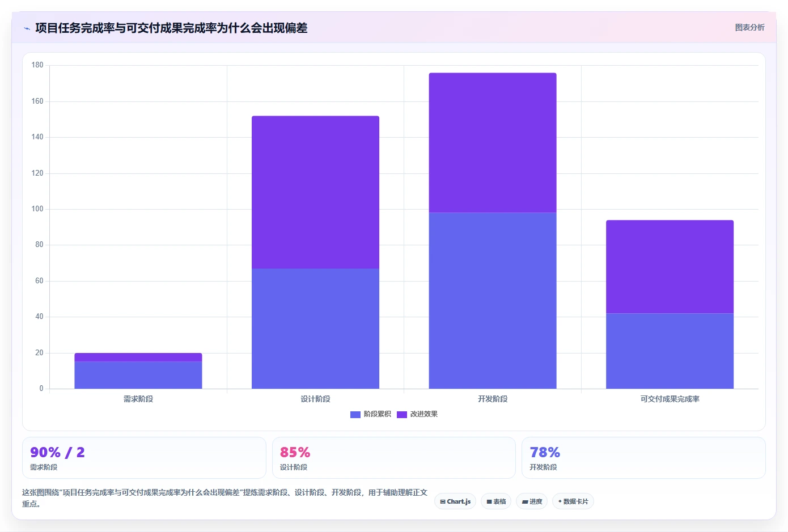
Task: Click the 设计阶段 x-axis label
Action: [x=315, y=399]
